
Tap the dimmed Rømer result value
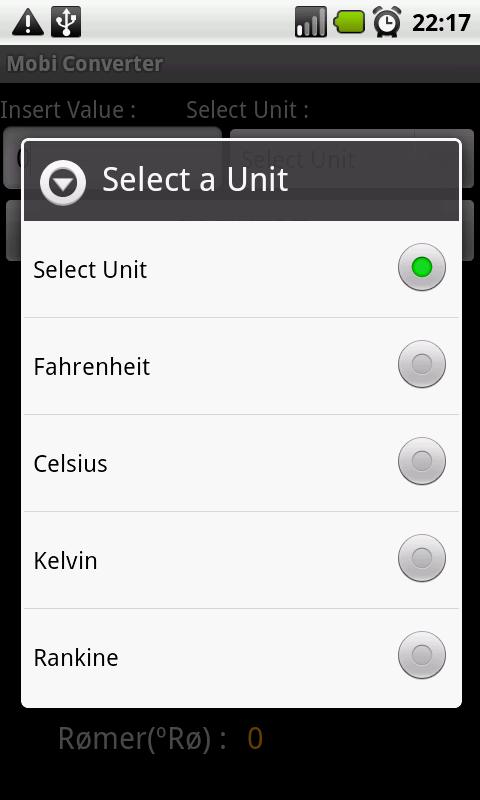pyautogui.click(x=255, y=738)
